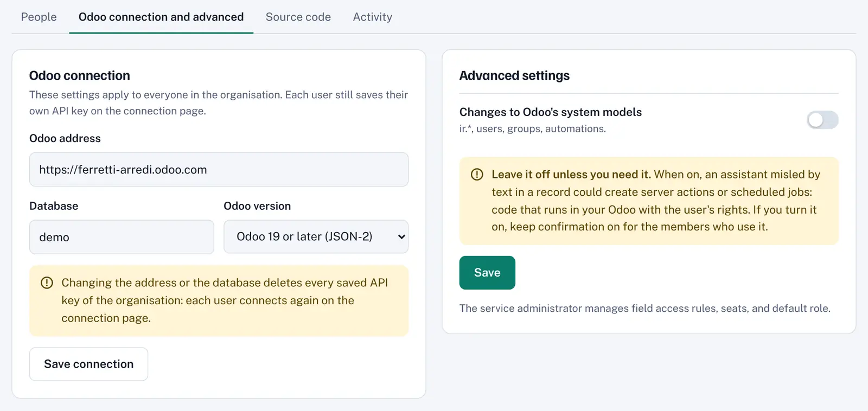Click warning icon beside Leave it off notice
This screenshot has width=868, height=411.
[477, 175]
